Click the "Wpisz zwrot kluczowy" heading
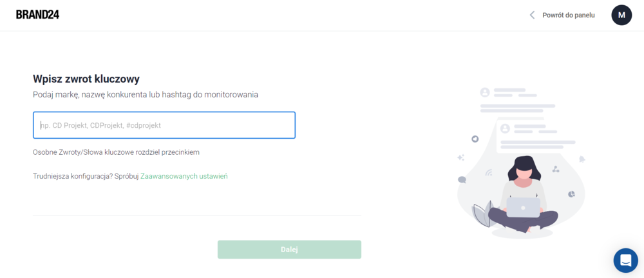The height and width of the screenshot is (278, 644). 86,79
